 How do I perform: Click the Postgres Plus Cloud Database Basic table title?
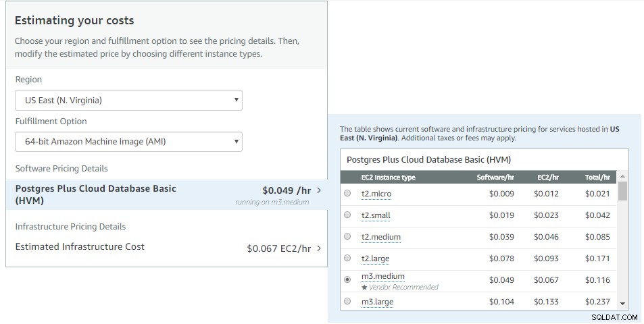tap(429, 160)
